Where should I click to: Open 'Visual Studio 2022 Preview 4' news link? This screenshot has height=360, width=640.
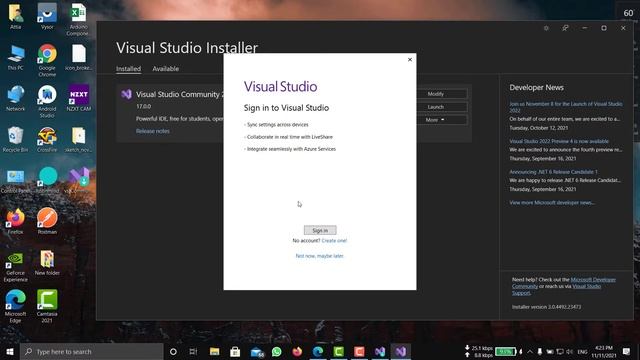pos(559,141)
